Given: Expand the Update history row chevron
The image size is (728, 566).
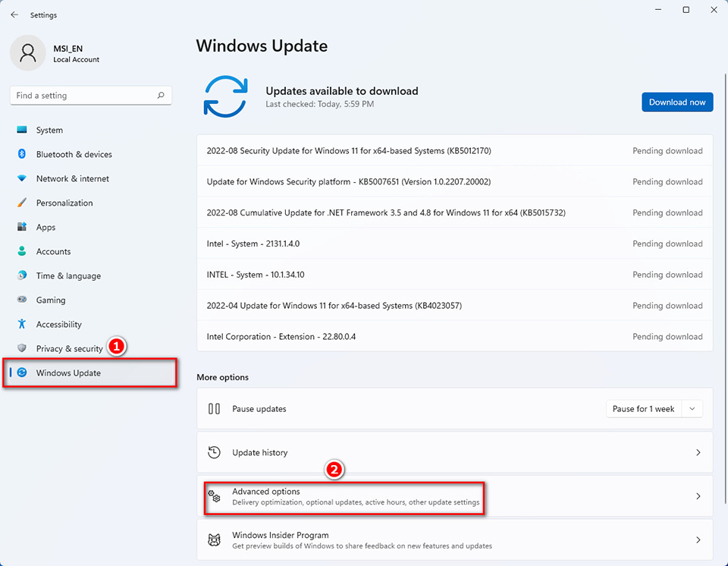Looking at the screenshot, I should tap(698, 452).
